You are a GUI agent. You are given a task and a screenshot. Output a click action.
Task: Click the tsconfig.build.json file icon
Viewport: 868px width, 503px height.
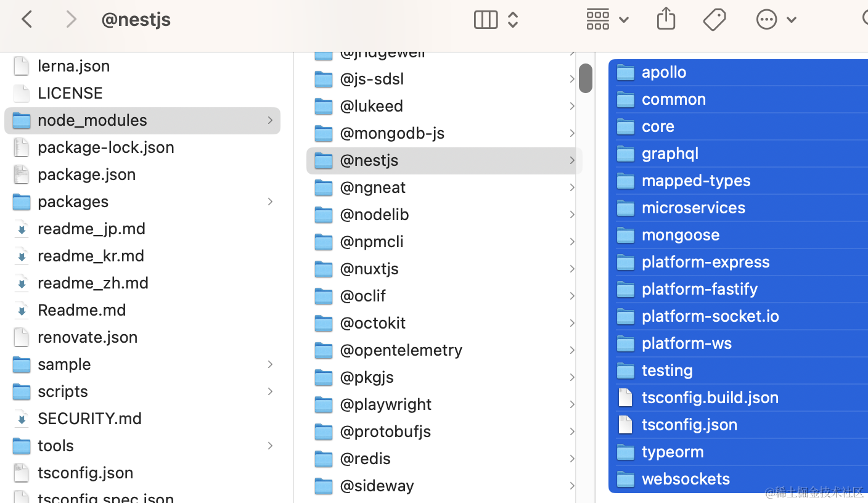(x=626, y=398)
